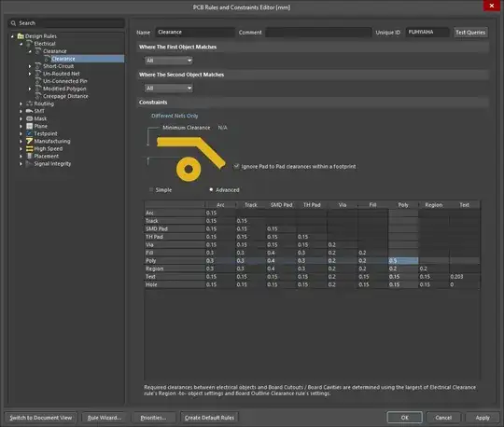This screenshot has height=427, width=504.
Task: Click the Manufacturing category icon
Action: click(x=29, y=141)
